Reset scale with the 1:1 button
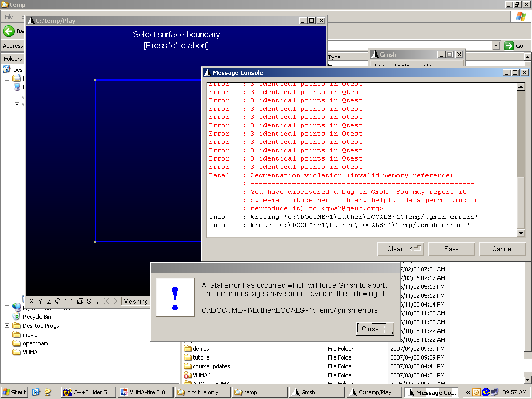This screenshot has height=399, width=532. click(x=69, y=301)
